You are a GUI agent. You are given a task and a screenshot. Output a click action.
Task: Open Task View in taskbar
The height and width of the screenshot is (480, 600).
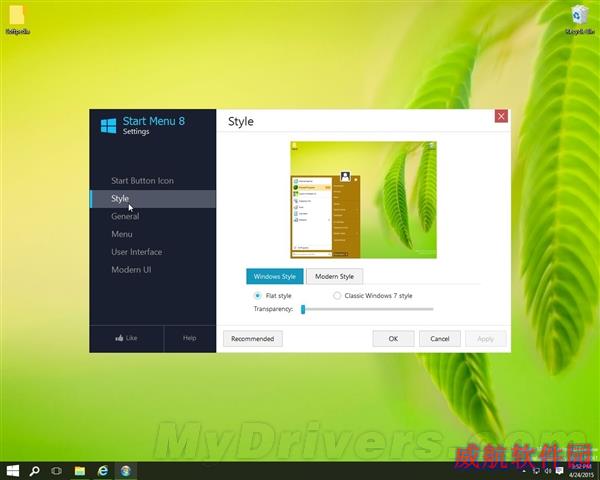pyautogui.click(x=57, y=471)
